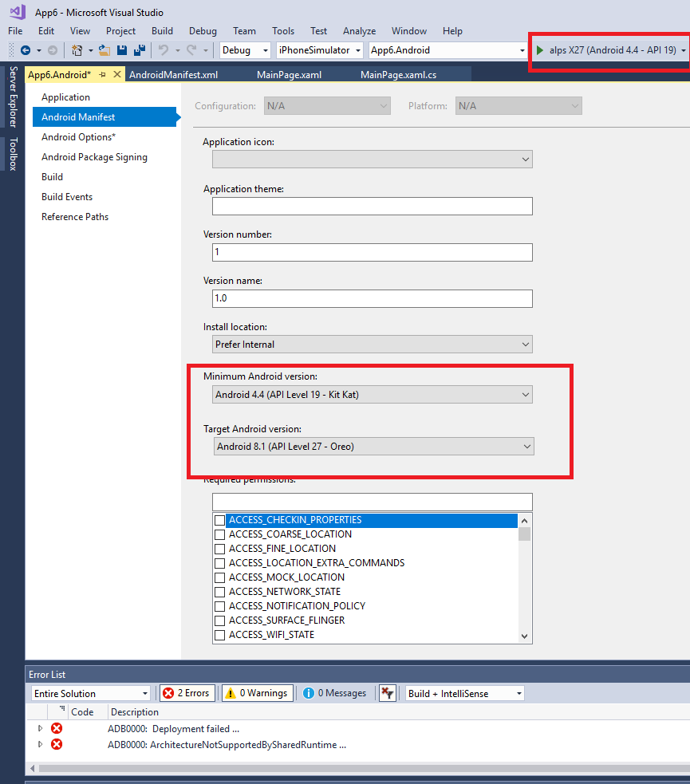Screen dimensions: 690x784
Task: Click the Visual Studio logo icon
Action: click(18, 12)
